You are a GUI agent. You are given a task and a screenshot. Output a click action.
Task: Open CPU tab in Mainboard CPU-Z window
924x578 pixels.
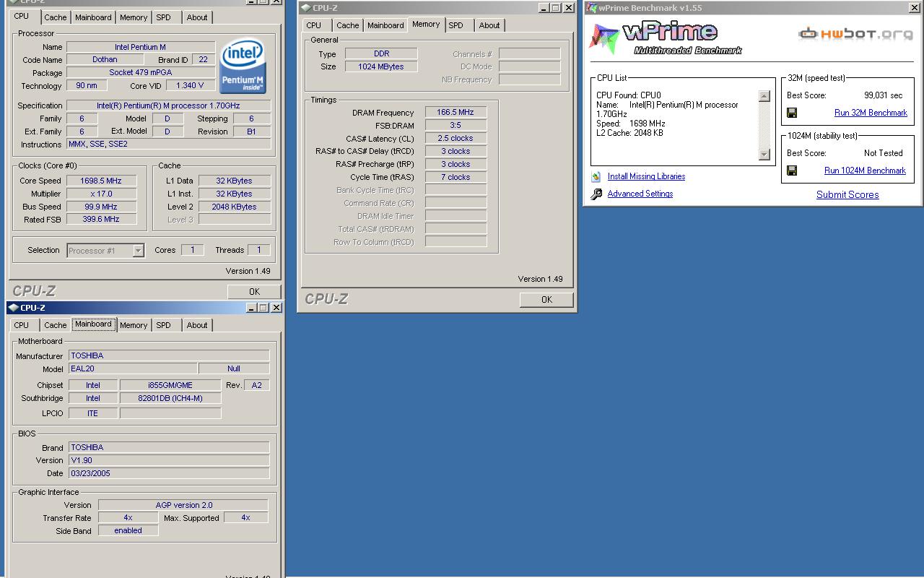coord(22,325)
